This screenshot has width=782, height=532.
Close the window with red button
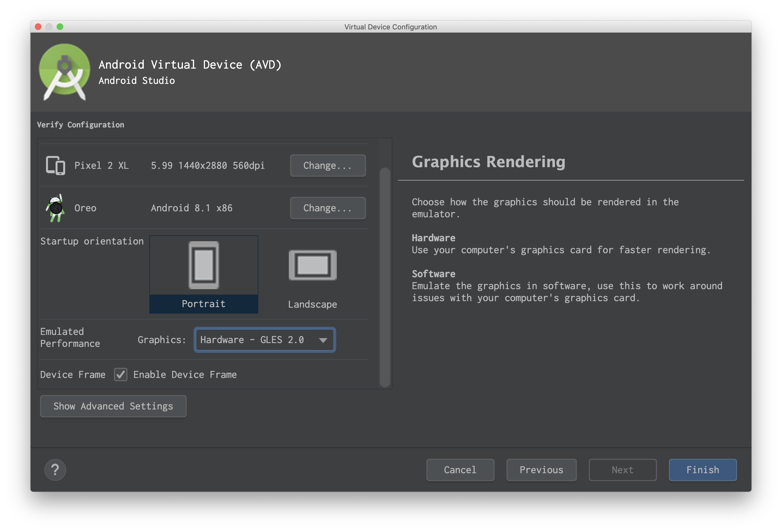click(38, 27)
